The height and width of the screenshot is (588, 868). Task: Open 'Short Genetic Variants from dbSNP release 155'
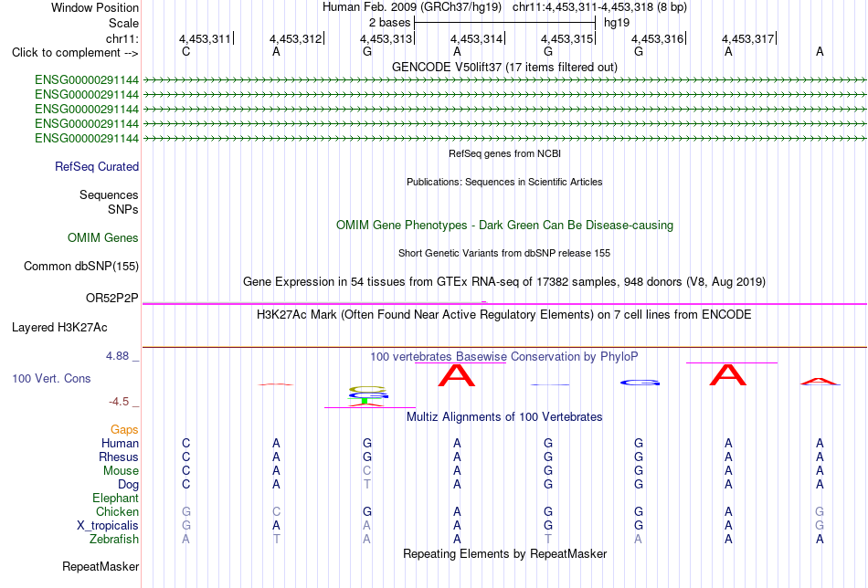(x=504, y=253)
